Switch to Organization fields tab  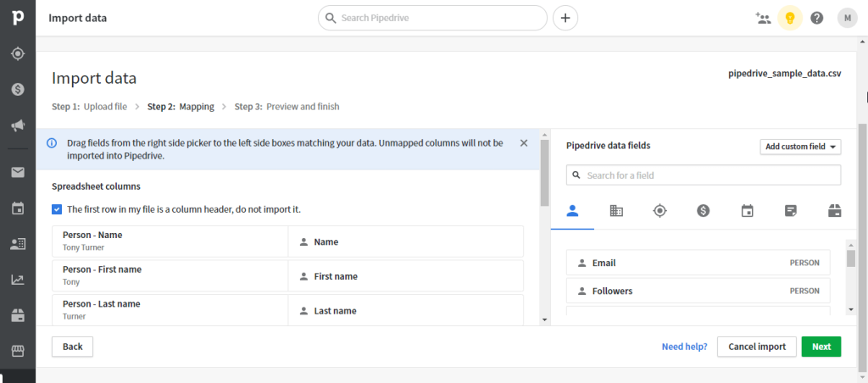click(616, 211)
